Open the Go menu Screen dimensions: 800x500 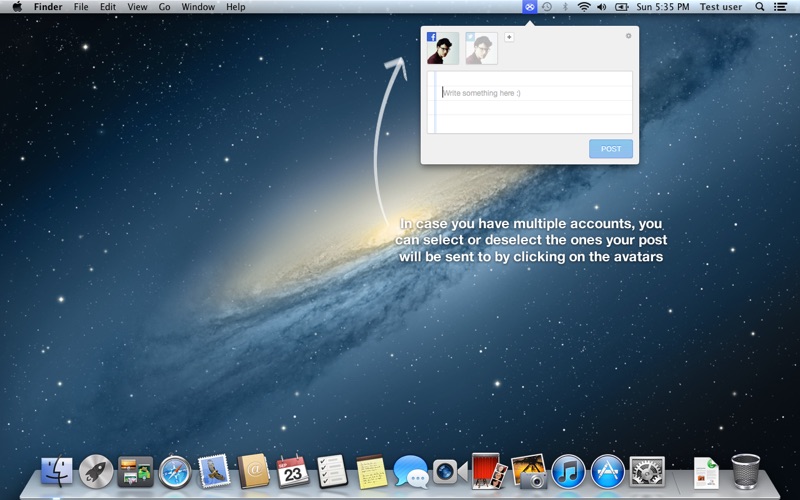(x=164, y=7)
